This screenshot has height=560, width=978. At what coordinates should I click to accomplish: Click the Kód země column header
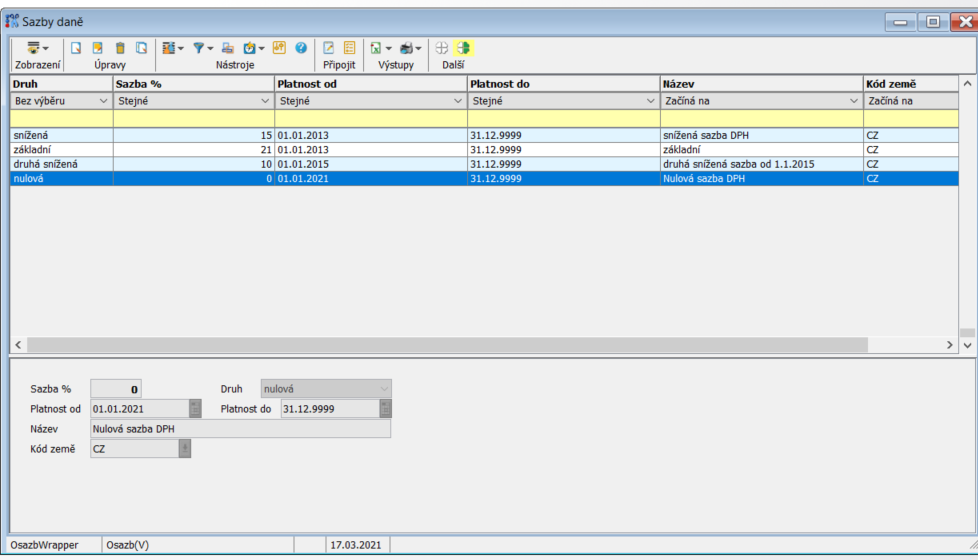908,84
